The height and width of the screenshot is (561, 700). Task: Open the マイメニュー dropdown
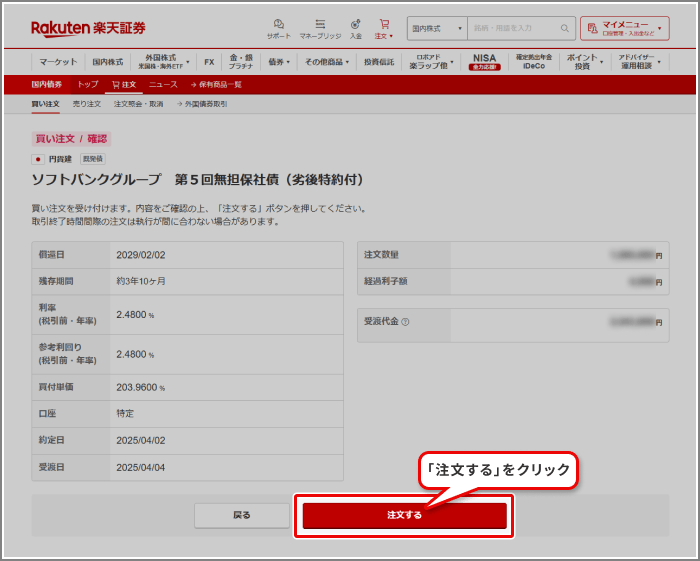625,28
